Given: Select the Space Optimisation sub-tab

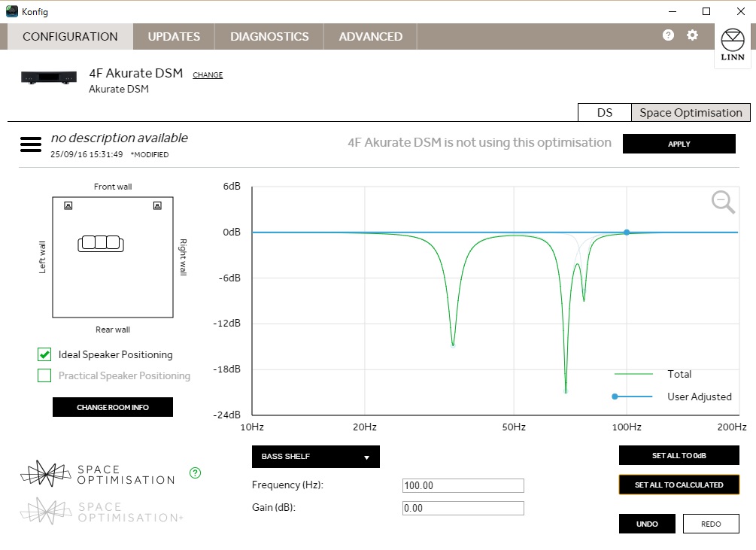Looking at the screenshot, I should [x=691, y=113].
